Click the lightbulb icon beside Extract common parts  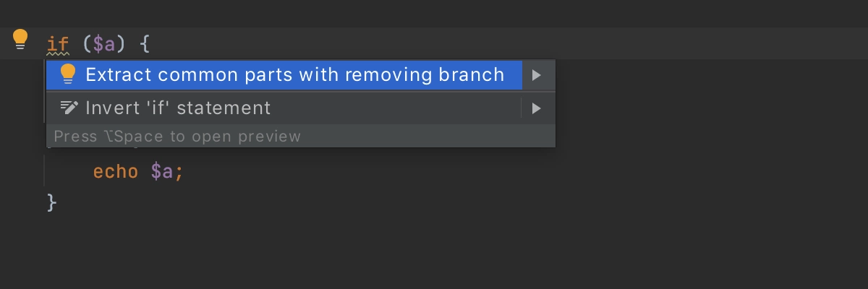click(68, 74)
